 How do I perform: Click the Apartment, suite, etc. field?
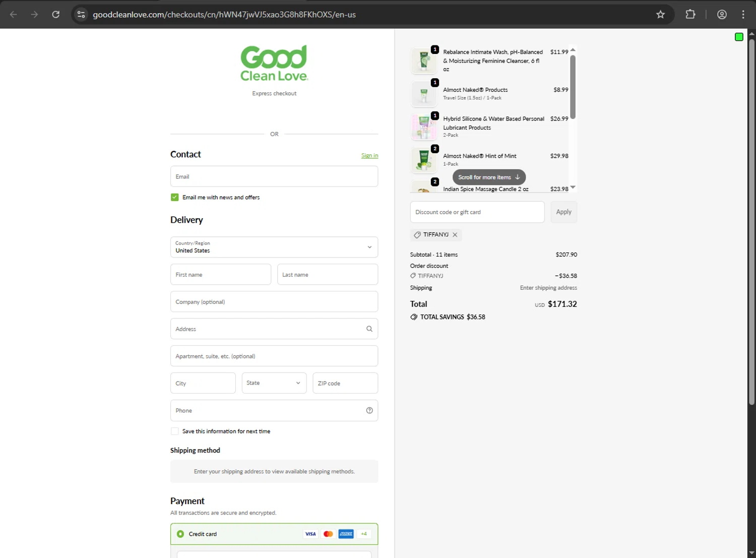click(x=274, y=356)
